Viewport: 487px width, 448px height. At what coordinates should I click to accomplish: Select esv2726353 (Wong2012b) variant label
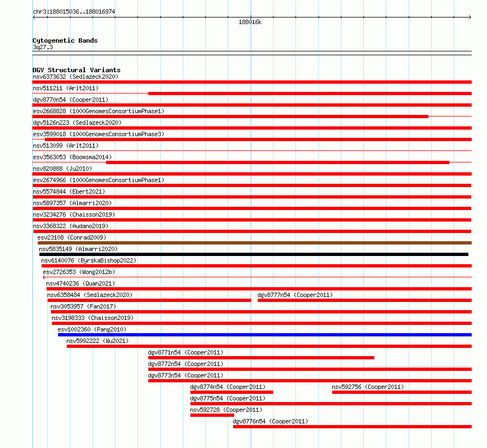click(79, 272)
